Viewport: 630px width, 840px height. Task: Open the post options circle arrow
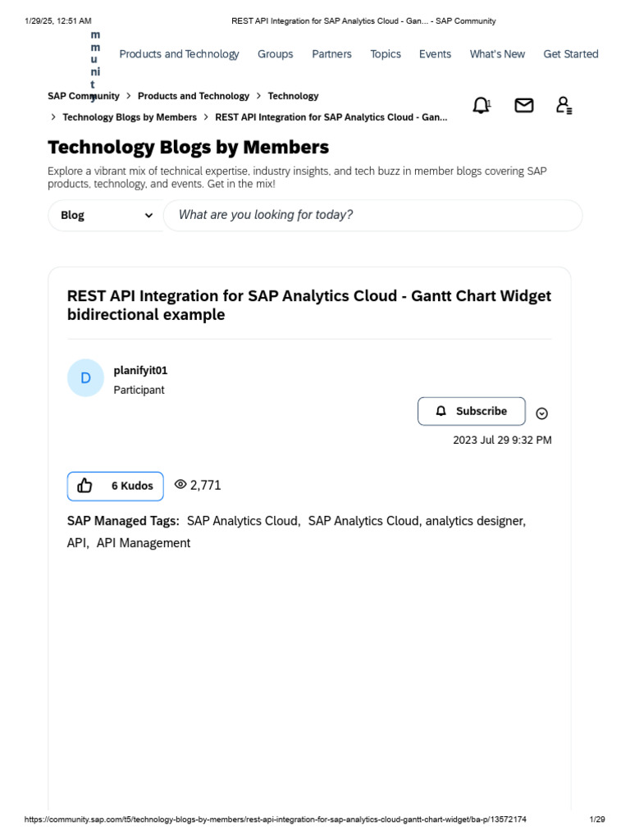[x=541, y=413]
